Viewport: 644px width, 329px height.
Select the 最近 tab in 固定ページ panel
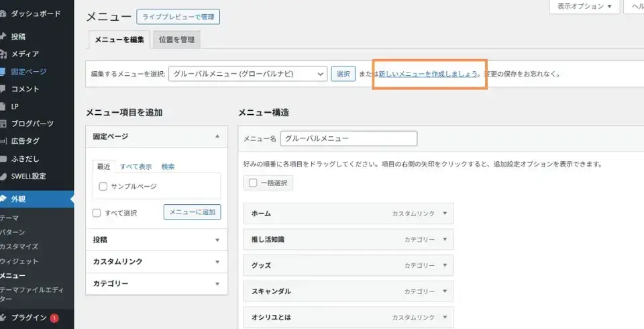coord(103,167)
